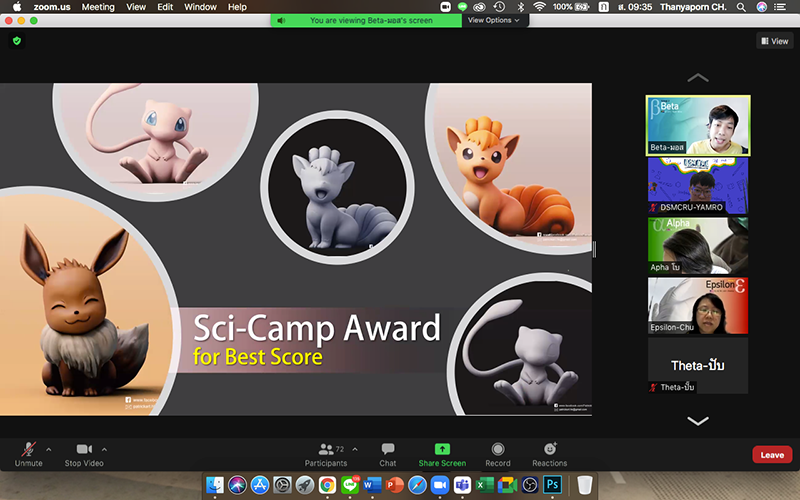Viewport: 800px width, 500px height.
Task: Click the green speaker audio indicator
Action: pos(281,20)
